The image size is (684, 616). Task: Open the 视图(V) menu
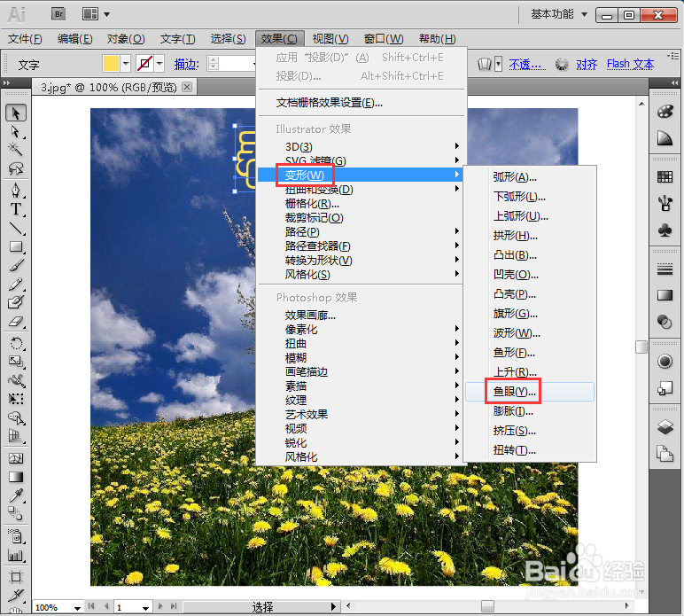(330, 39)
